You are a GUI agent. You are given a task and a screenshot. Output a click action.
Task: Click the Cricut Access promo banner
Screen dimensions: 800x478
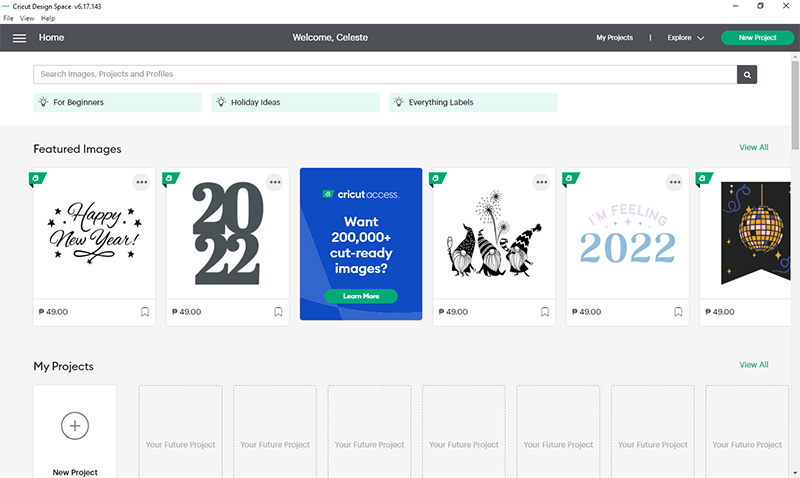point(361,244)
